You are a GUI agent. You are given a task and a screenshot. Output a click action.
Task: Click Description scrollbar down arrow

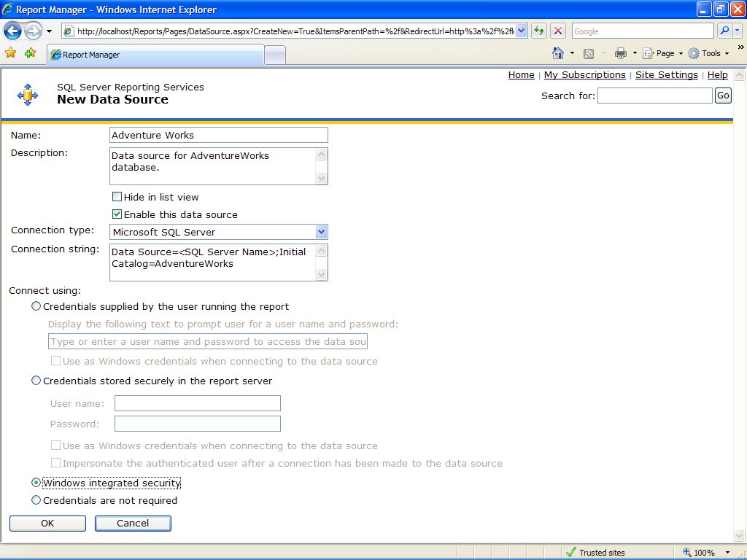tap(322, 179)
